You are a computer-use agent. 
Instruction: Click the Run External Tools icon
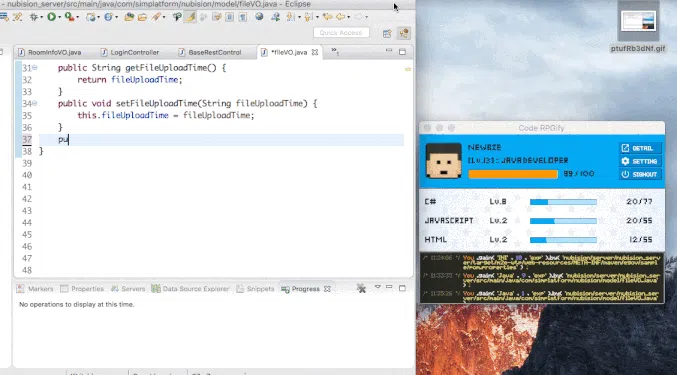69,16
